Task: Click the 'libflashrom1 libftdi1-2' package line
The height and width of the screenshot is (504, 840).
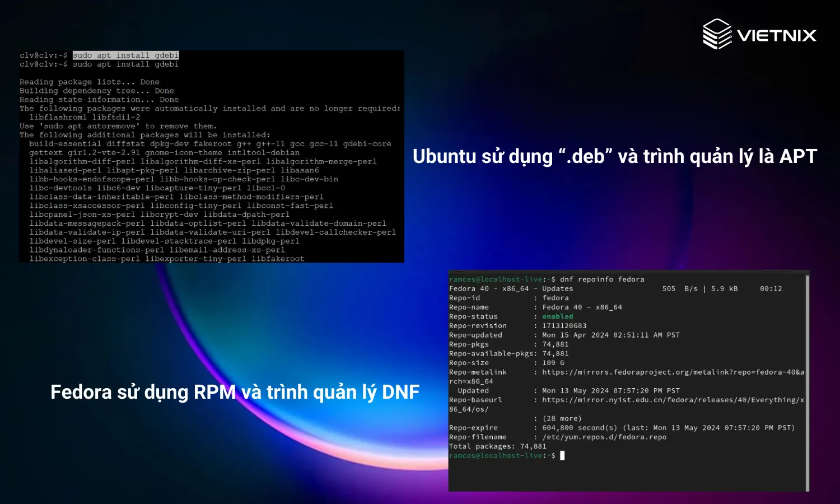Action: pyautogui.click(x=85, y=117)
